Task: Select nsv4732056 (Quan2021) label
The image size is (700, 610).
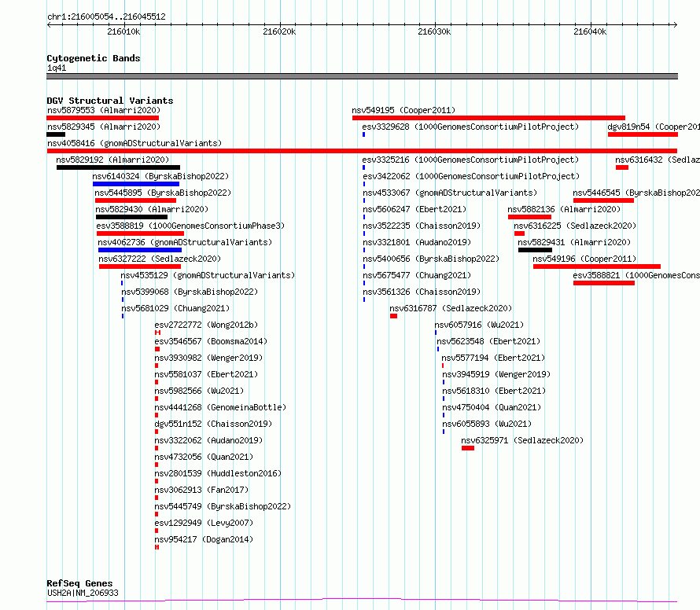Action: point(204,457)
